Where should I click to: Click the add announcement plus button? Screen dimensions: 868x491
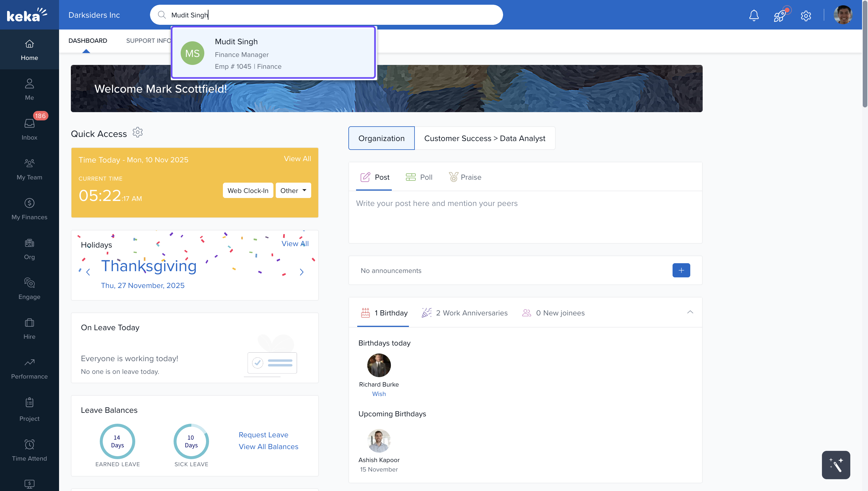coord(681,271)
